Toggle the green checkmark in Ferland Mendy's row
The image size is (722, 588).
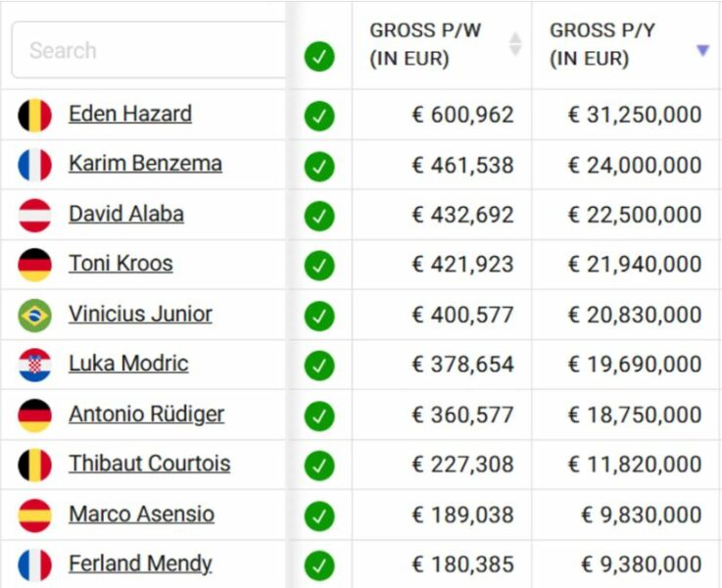pos(319,565)
